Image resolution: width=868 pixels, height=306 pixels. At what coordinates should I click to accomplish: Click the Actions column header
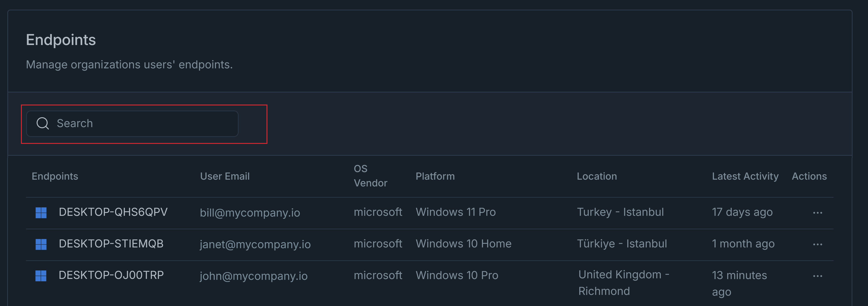click(809, 176)
